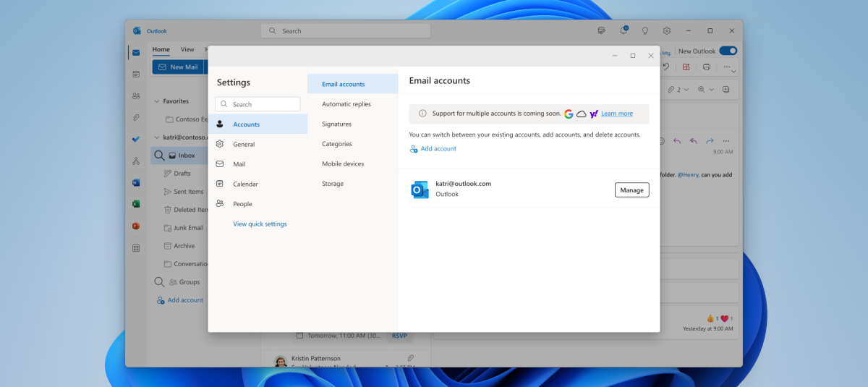This screenshot has width=868, height=387.
Task: Select the Automatic replies settings tab
Action: pyautogui.click(x=346, y=104)
